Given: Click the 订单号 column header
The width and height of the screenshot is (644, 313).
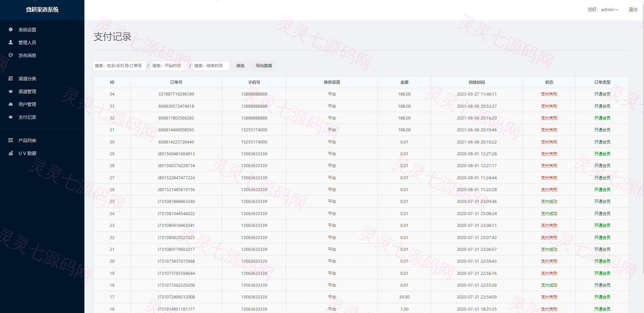Looking at the screenshot, I should [x=176, y=82].
